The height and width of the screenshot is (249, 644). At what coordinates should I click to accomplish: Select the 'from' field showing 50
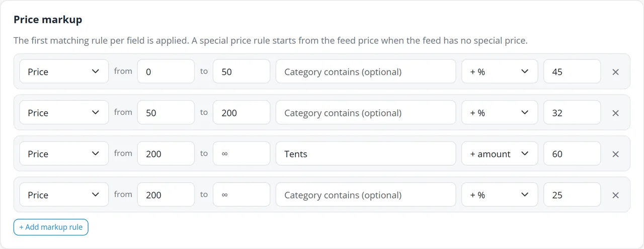tap(166, 113)
